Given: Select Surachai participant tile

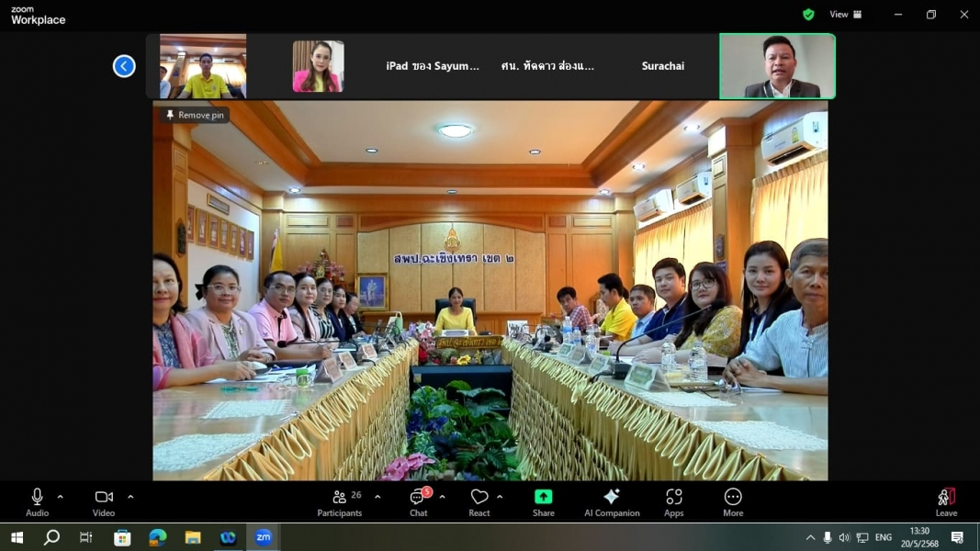Looking at the screenshot, I should (x=662, y=66).
